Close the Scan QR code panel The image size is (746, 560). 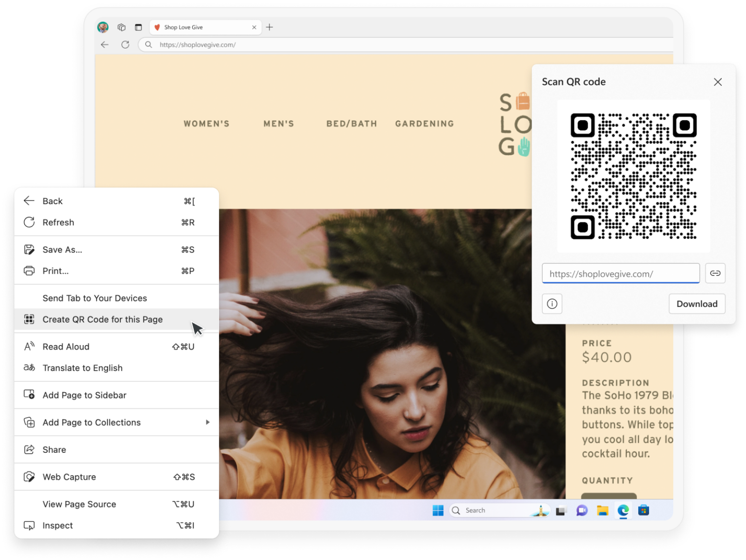pos(718,82)
